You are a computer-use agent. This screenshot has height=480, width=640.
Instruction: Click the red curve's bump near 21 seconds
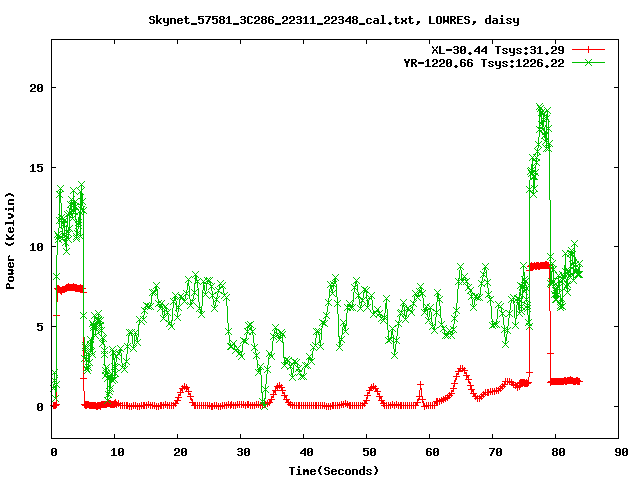185,386
